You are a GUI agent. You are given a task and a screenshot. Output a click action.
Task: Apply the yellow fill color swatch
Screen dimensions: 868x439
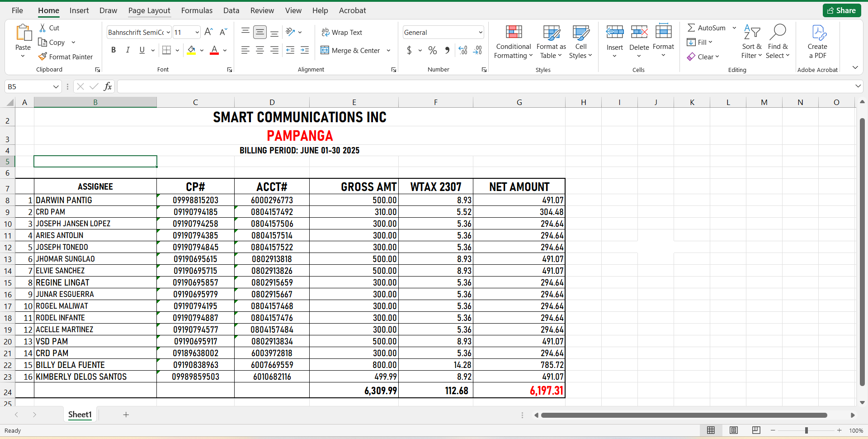point(192,50)
